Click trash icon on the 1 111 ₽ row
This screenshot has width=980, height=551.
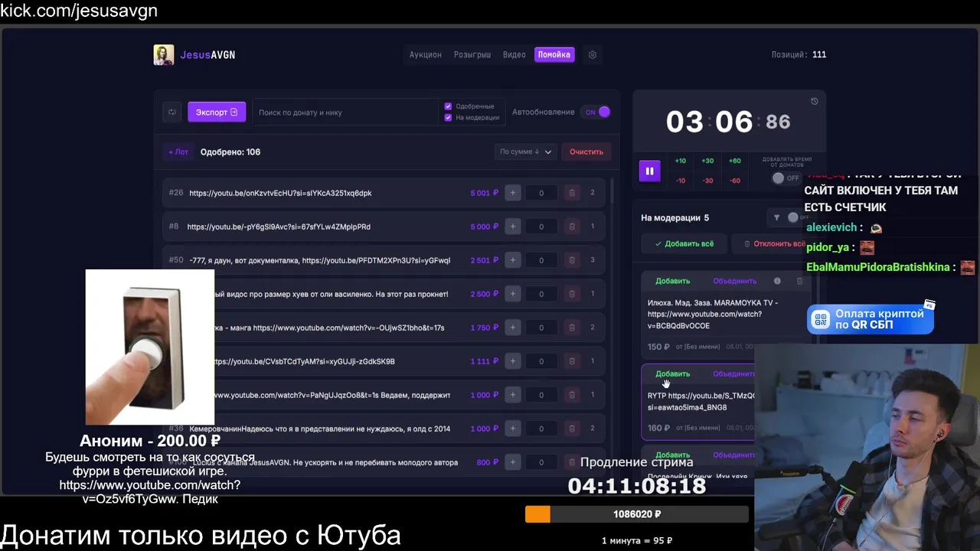tap(571, 361)
